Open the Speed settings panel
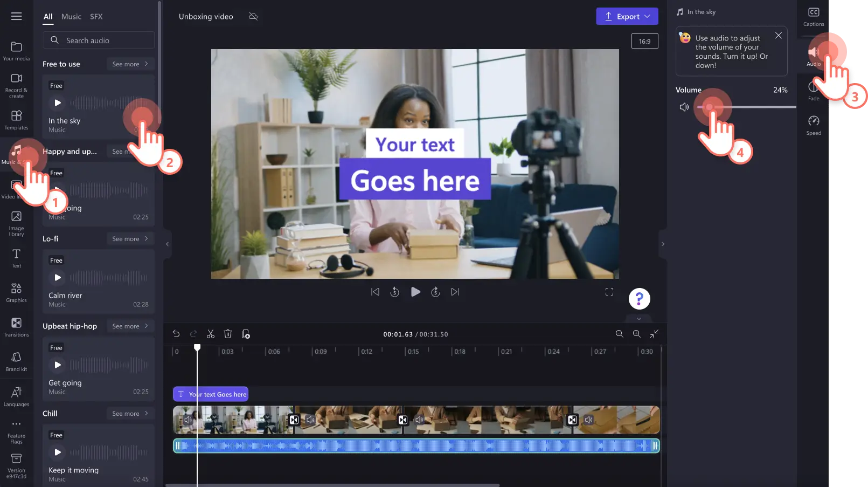The height and width of the screenshot is (487, 868). [814, 125]
